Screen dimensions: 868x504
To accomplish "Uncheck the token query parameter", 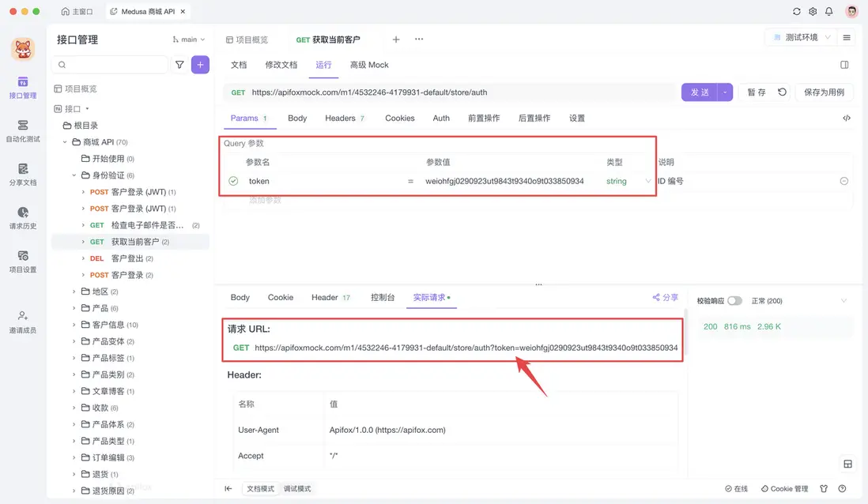I will click(x=232, y=181).
